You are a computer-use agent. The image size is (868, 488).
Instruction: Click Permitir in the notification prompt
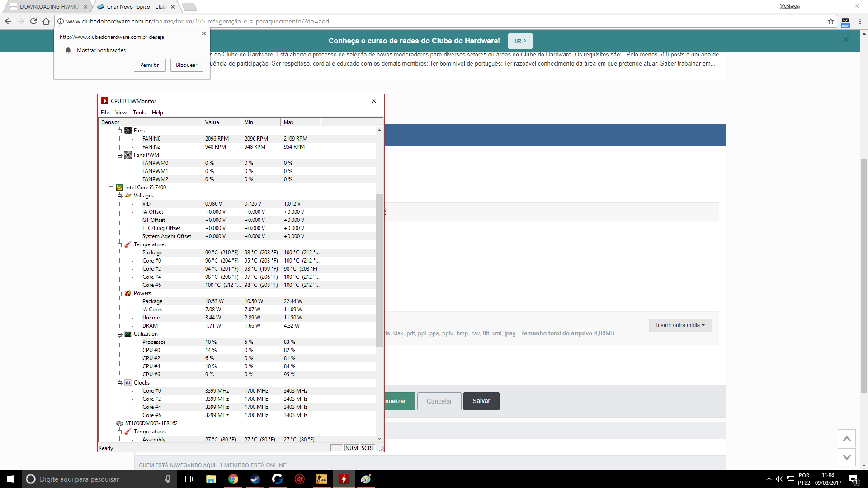[150, 65]
